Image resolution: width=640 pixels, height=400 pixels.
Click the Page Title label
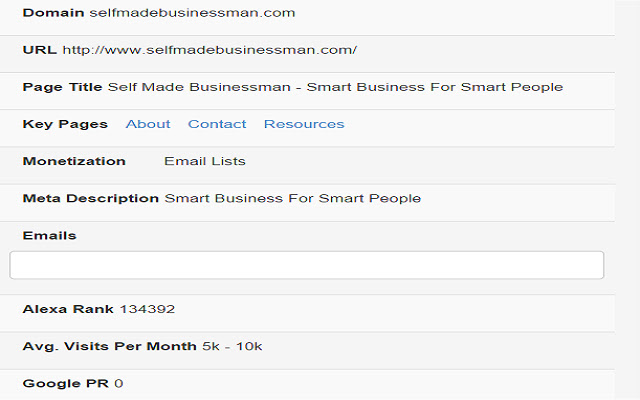click(x=63, y=87)
